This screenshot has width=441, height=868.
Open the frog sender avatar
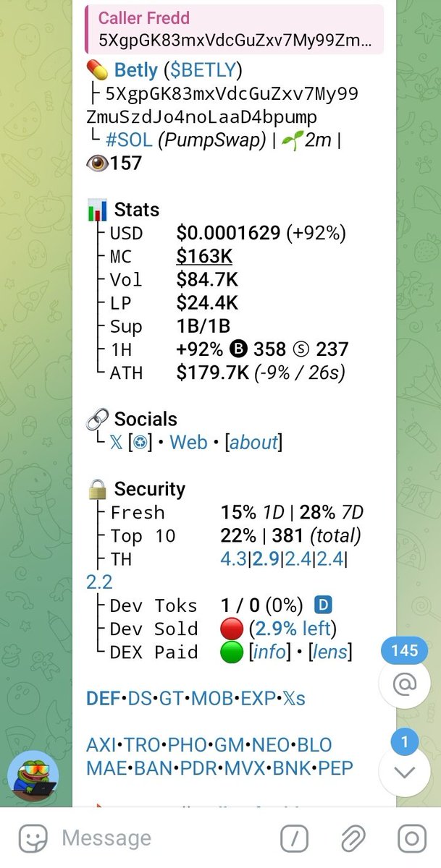pos(33,775)
